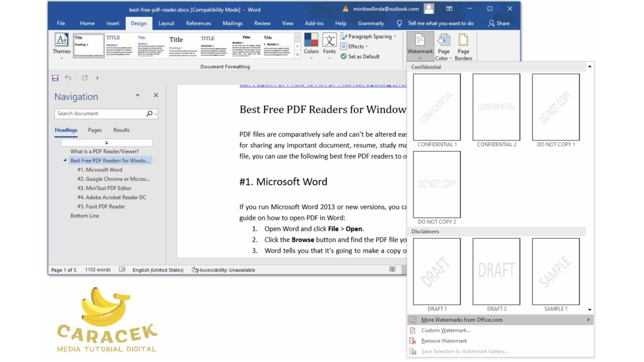Viewport: 644px width, 362px height.
Task: Select the Page Color tool
Action: click(x=443, y=47)
